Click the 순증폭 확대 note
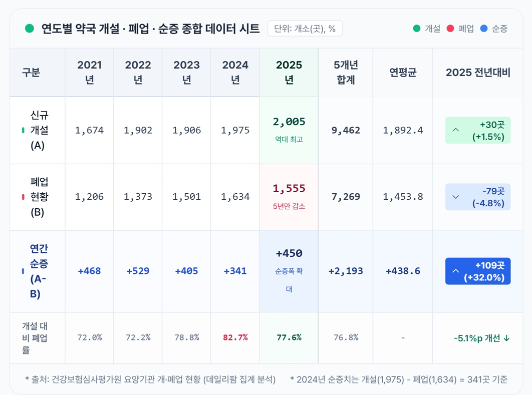The height and width of the screenshot is (395, 532). (289, 280)
